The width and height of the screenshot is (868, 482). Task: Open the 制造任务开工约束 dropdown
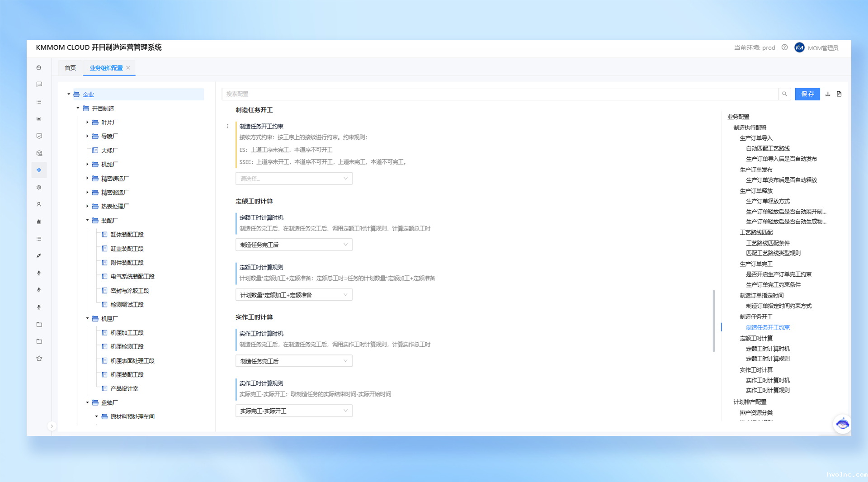click(293, 179)
